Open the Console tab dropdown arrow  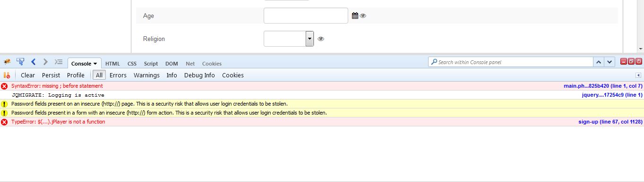coord(95,64)
